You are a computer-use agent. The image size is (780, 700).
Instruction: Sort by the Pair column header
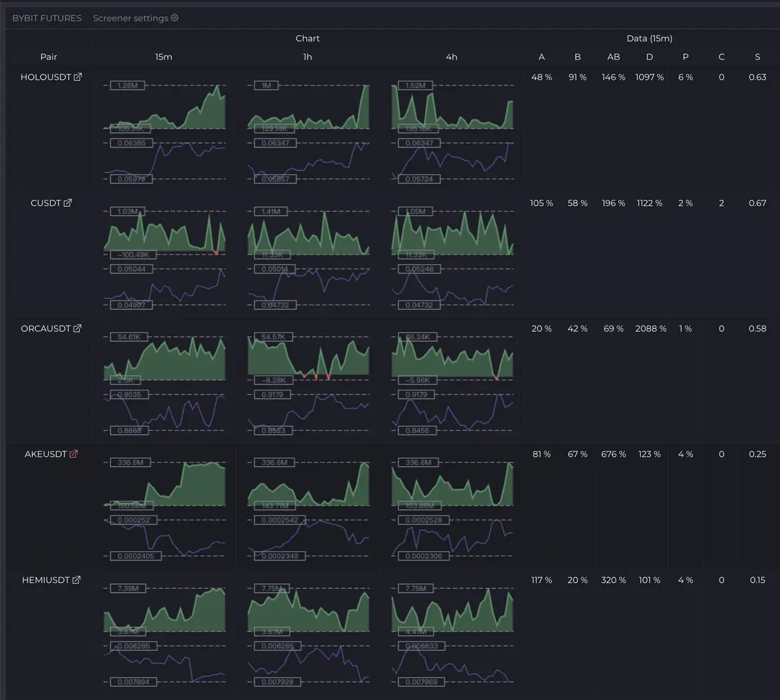49,57
